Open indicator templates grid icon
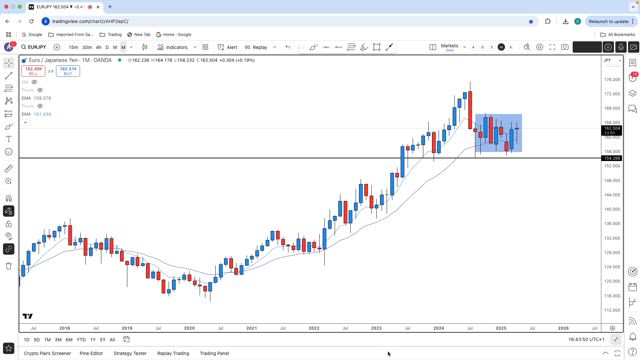Image resolution: width=640 pixels, height=360 pixels. 205,47
